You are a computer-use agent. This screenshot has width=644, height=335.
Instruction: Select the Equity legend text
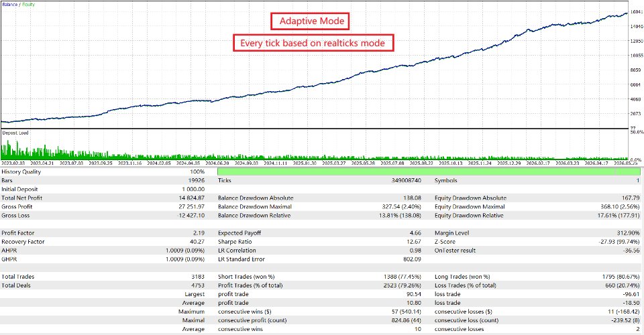[x=29, y=5]
